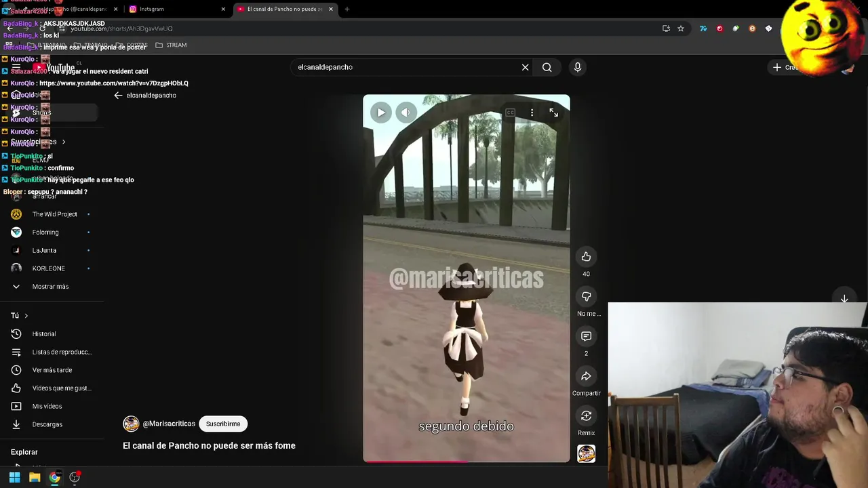Screen dimensions: 868x488
Task: Expand Mostrar más subscriptions list
Action: pos(50,287)
